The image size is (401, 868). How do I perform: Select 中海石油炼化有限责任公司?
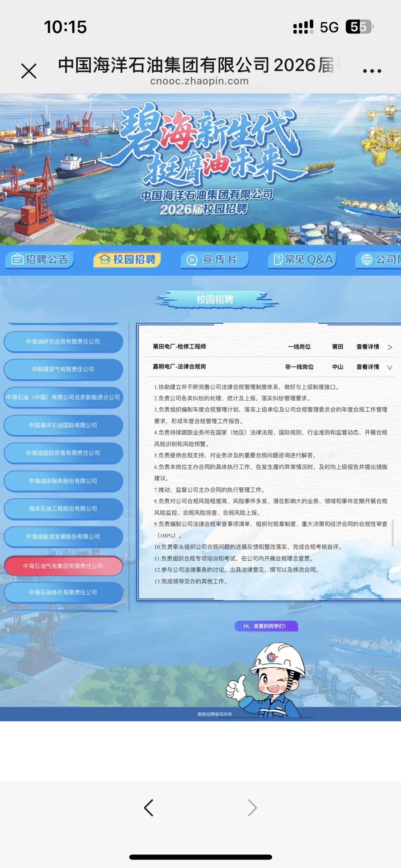coord(63,592)
